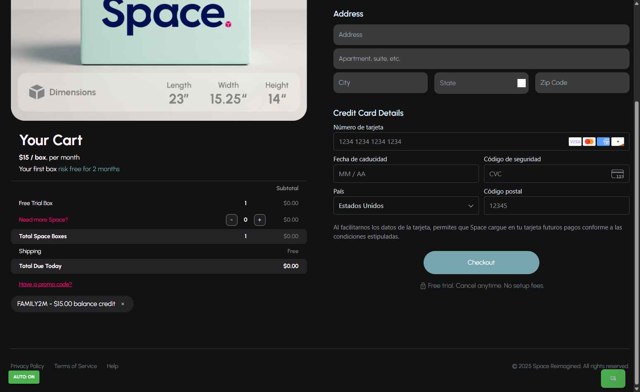
Task: Click the Shipping Free row
Action: pos(159,251)
